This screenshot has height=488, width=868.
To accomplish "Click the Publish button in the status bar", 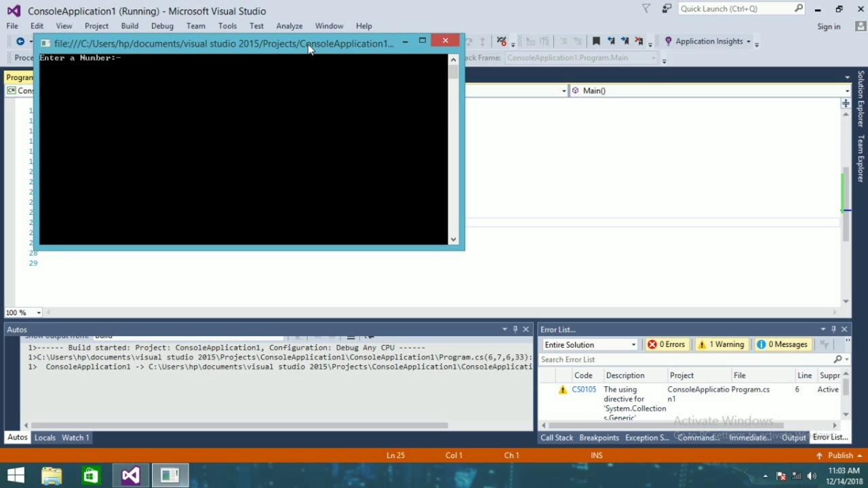I will click(840, 455).
